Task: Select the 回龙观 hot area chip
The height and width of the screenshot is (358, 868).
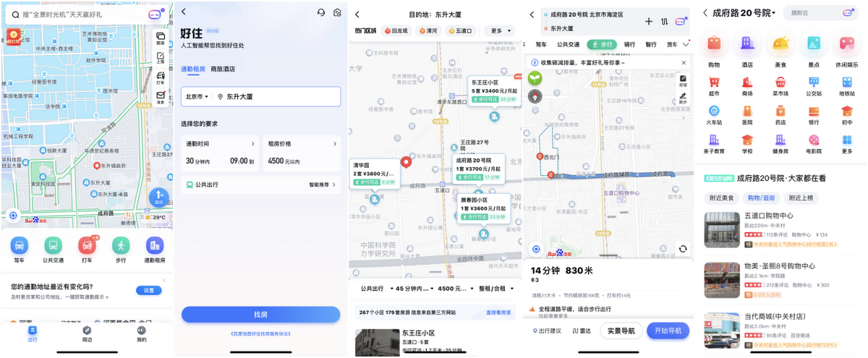Action: pyautogui.click(x=396, y=31)
